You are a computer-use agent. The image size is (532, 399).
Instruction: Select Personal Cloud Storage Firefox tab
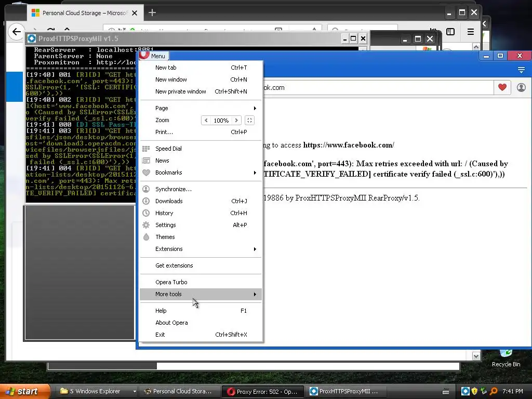[85, 13]
